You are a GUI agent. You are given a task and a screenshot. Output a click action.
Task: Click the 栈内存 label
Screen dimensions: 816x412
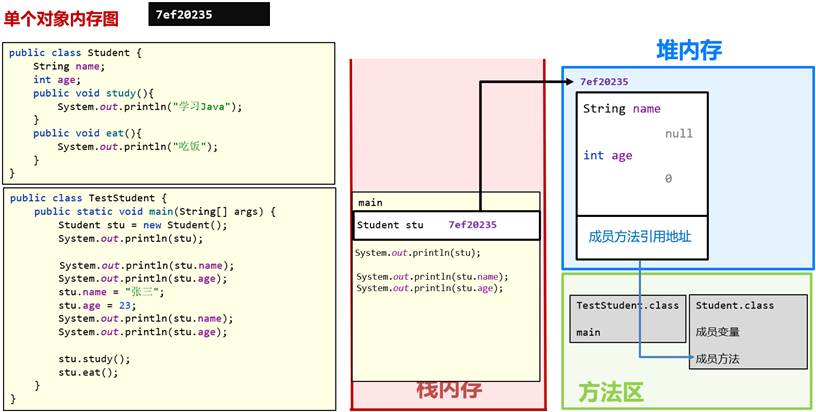[450, 389]
